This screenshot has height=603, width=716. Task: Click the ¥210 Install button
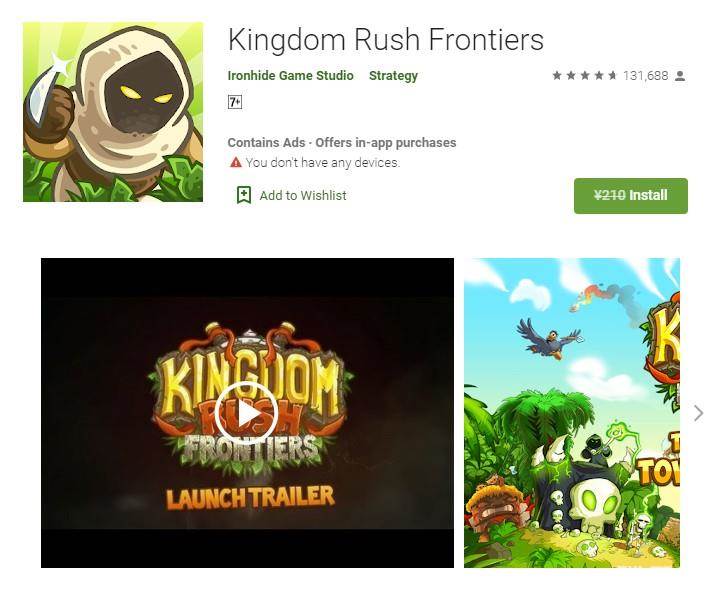point(631,196)
